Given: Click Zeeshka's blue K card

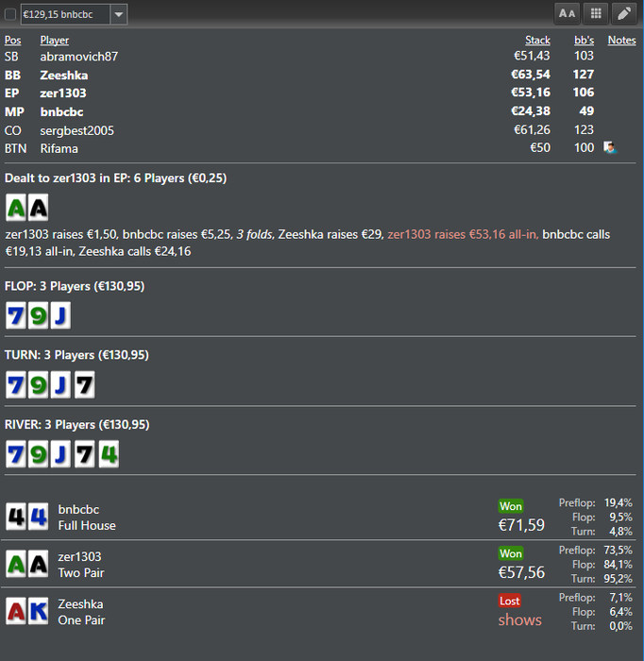Looking at the screenshot, I should [x=39, y=611].
